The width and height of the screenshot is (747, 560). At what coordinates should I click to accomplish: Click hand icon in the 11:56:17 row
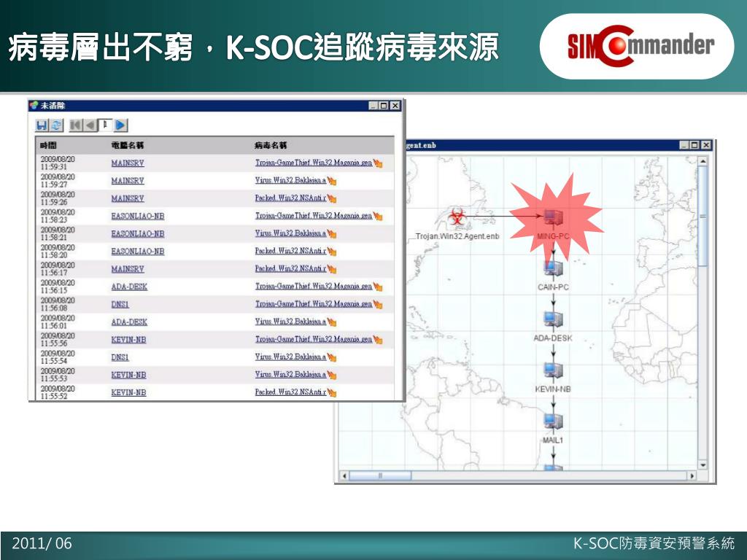click(x=332, y=268)
